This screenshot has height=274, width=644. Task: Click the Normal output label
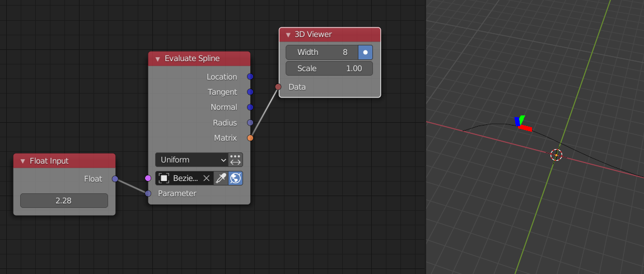pyautogui.click(x=224, y=107)
